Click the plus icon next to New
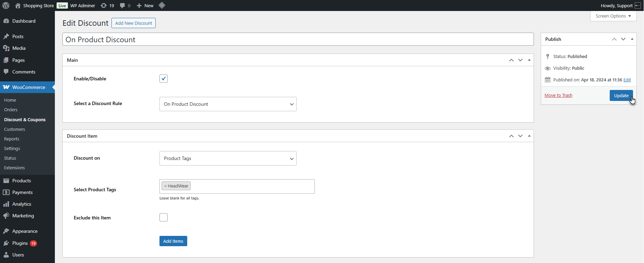The width and height of the screenshot is (644, 263). coord(139,6)
